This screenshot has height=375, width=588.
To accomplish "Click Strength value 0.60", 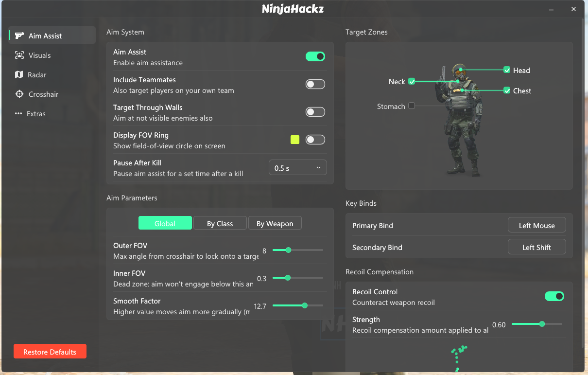I will pos(499,325).
